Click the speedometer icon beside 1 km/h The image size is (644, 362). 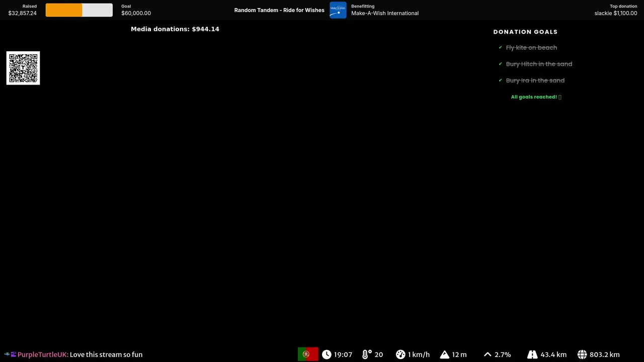400,354
